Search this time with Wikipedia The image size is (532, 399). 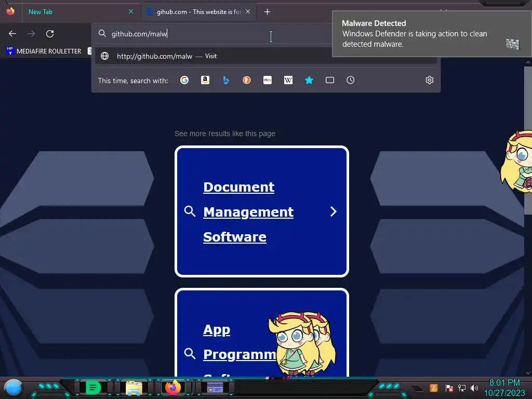(x=288, y=80)
